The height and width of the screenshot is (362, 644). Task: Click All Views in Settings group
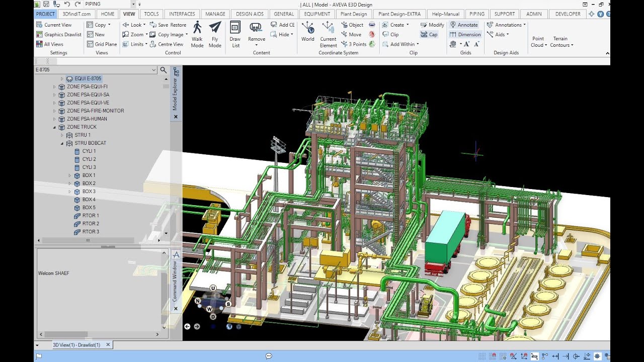point(50,44)
